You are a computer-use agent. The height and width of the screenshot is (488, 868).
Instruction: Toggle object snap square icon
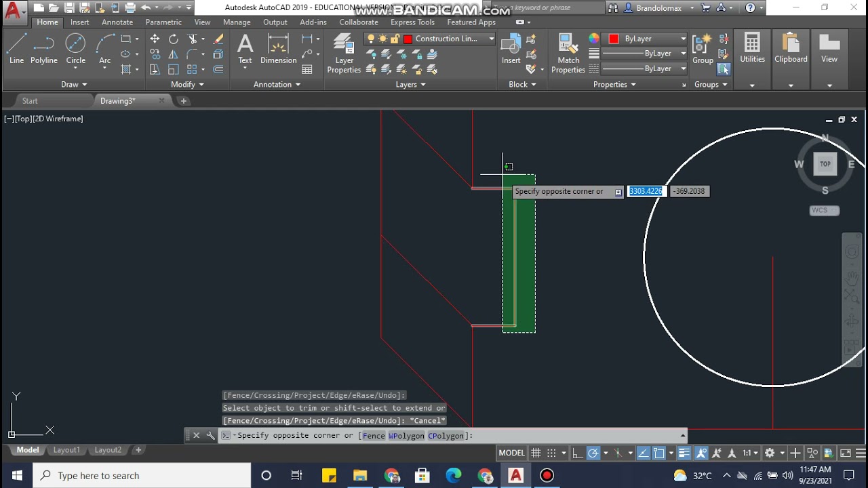coord(659,453)
